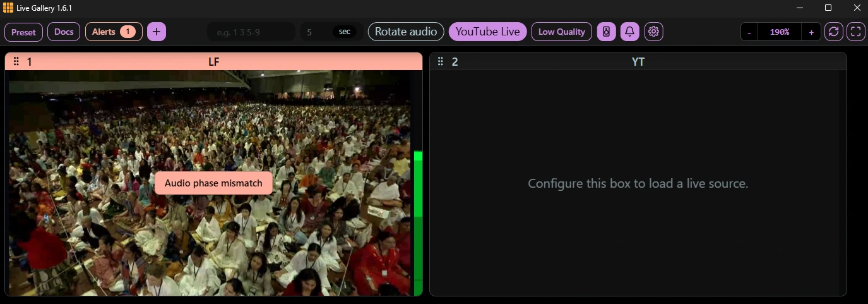The width and height of the screenshot is (868, 304).
Task: Increase zoom with the plus button
Action: (811, 32)
